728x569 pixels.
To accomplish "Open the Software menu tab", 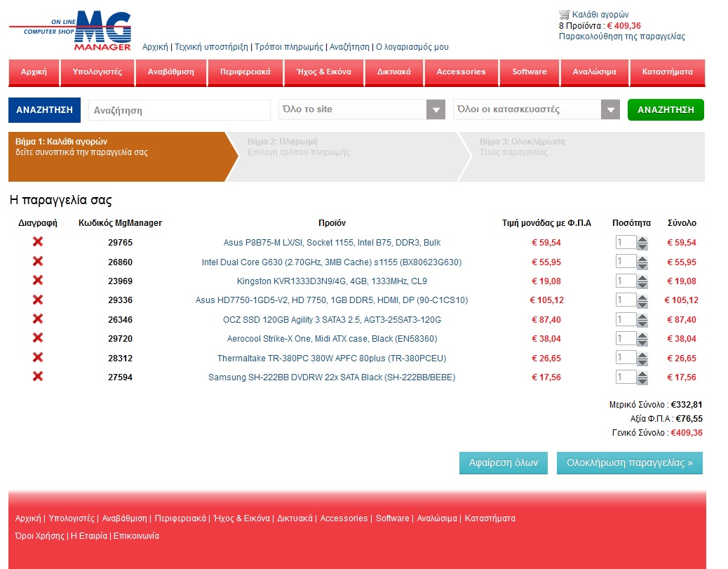I will click(530, 72).
